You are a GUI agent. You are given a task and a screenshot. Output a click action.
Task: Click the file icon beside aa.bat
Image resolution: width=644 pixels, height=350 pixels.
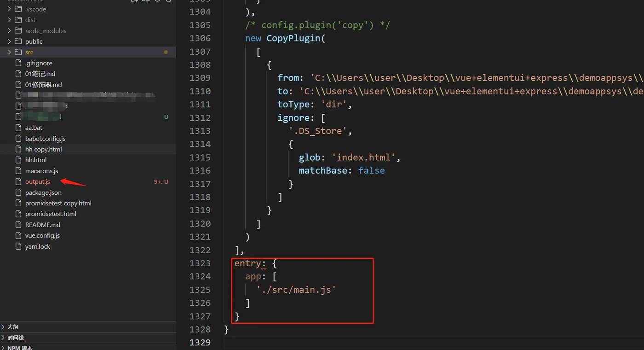tap(18, 128)
